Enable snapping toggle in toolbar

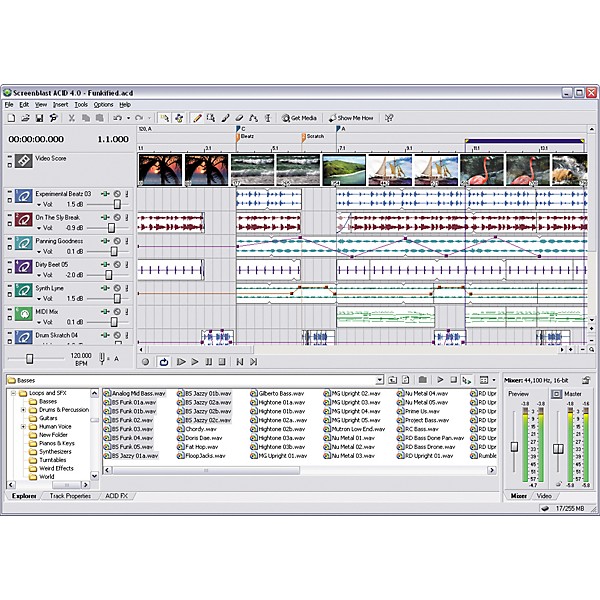165,118
